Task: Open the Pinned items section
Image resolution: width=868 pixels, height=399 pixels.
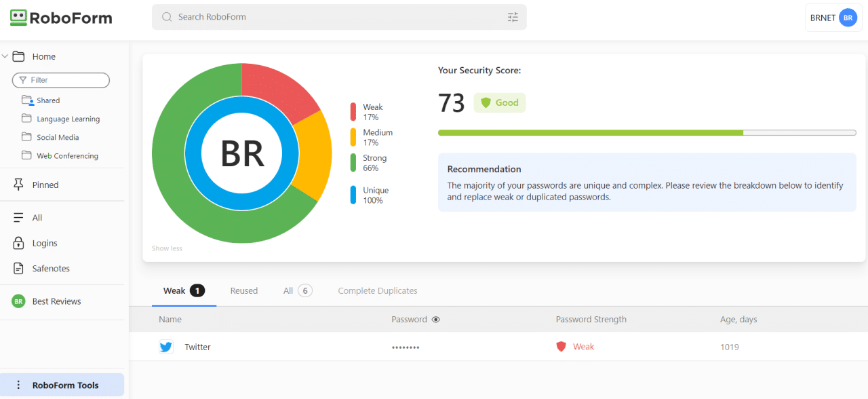Action: coord(45,185)
